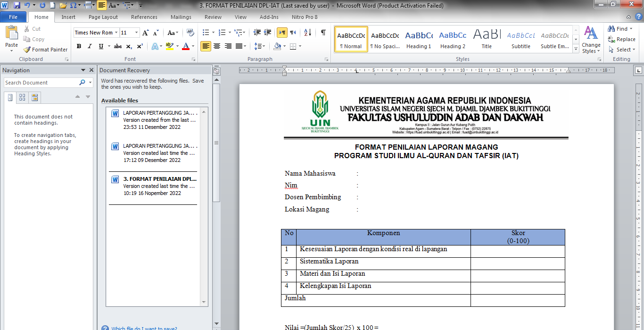The width and height of the screenshot is (644, 330).
Task: Toggle Align Text Left
Action: pos(206,46)
